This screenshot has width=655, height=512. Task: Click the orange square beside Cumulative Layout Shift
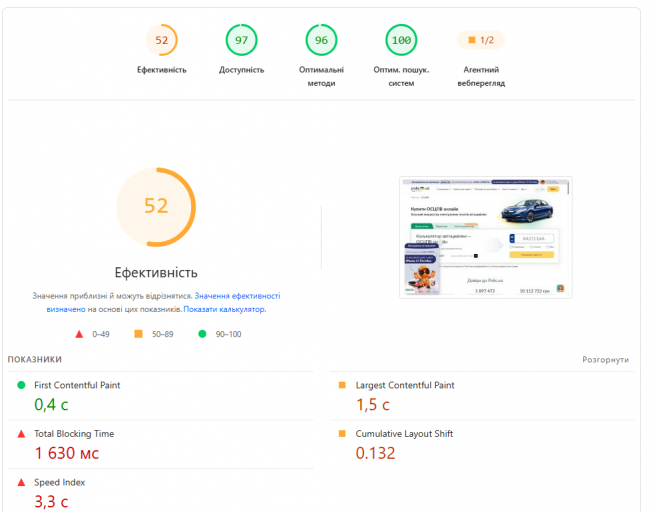point(342,433)
